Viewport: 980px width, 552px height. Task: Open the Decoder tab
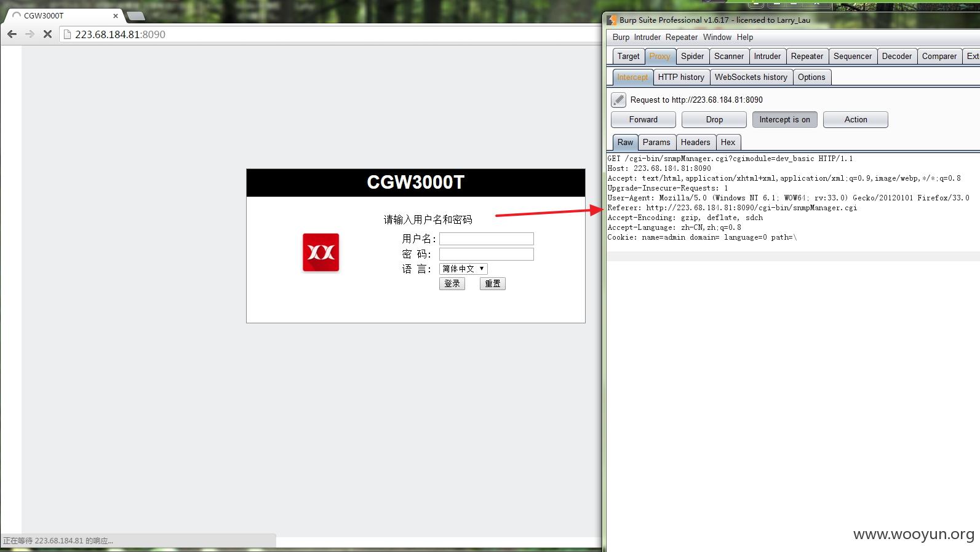tap(897, 56)
